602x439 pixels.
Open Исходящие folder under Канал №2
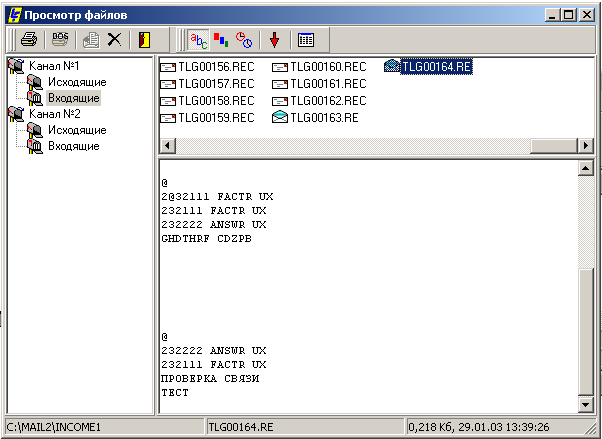(77, 130)
